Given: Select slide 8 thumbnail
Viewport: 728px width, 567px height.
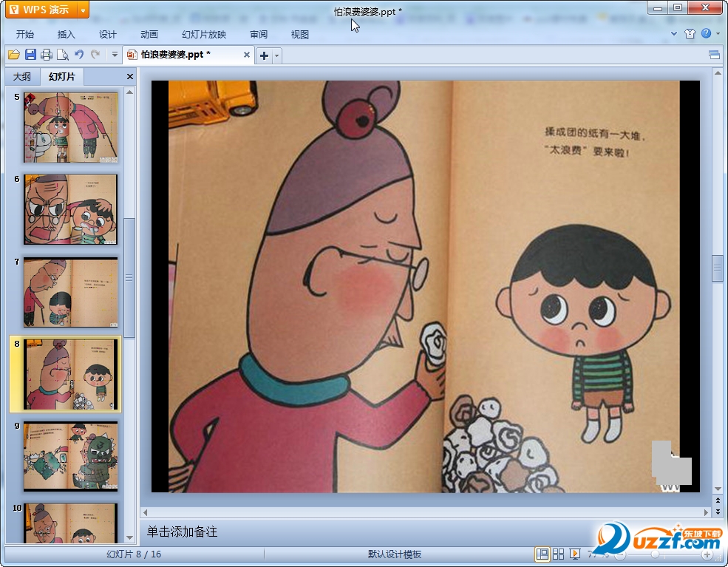Looking at the screenshot, I should [70, 374].
